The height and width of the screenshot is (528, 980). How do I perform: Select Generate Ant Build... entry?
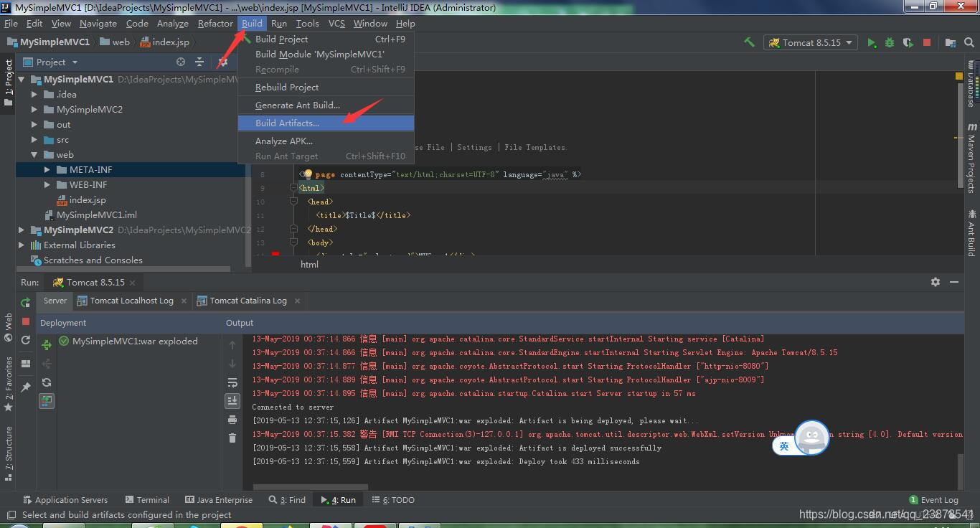pyautogui.click(x=326, y=105)
